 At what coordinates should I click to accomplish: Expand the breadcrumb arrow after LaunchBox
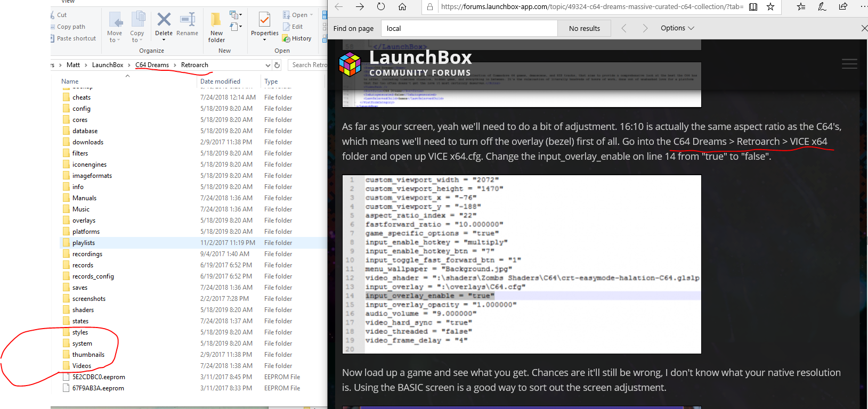click(x=129, y=65)
